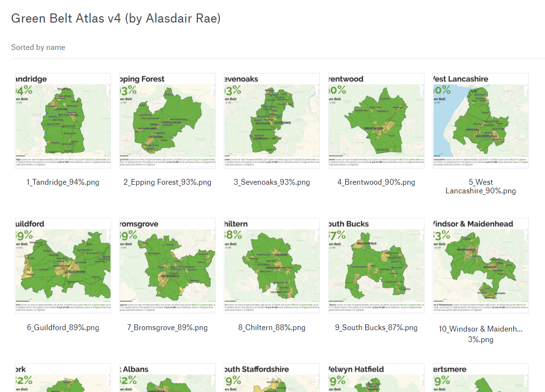Screen dimensions: 545x392
Task: Click the filename link 1_Tandridge_94%.png
Action: [62, 182]
